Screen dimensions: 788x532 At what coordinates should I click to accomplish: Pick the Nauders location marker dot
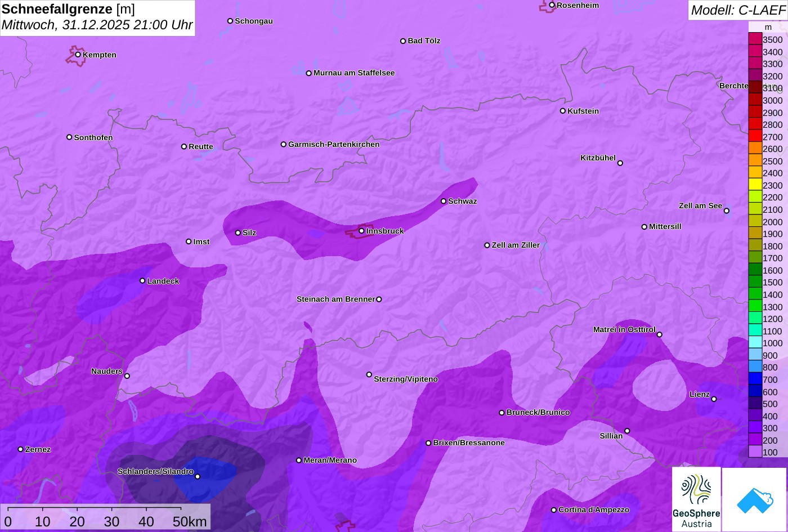click(x=127, y=376)
